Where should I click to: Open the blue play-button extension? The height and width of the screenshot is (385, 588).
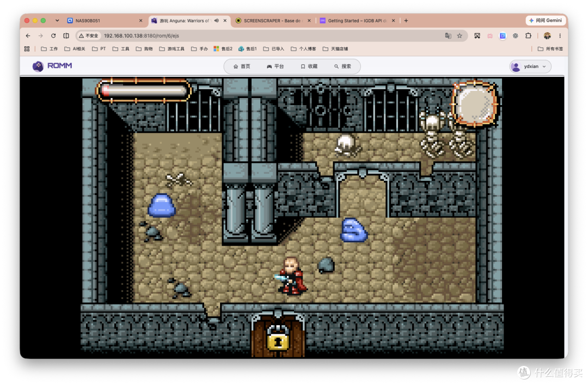tap(503, 35)
